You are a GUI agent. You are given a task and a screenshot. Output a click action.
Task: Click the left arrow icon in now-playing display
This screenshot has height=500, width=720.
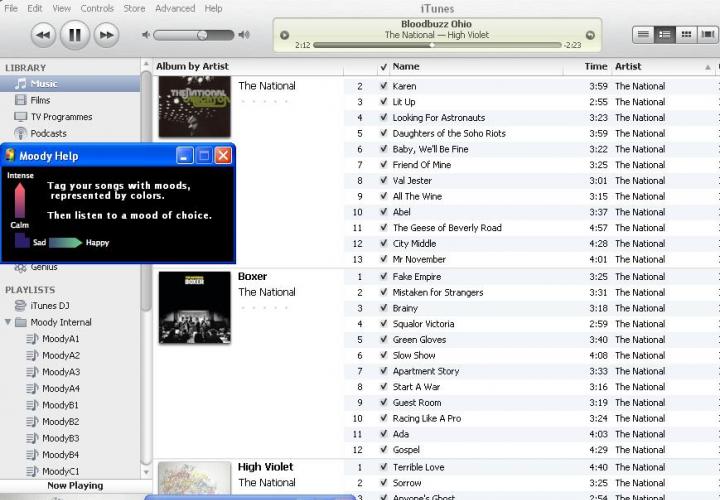(284, 35)
